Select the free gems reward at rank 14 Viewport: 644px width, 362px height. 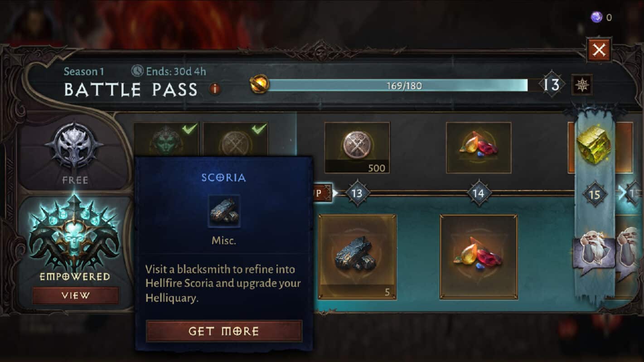click(x=479, y=148)
